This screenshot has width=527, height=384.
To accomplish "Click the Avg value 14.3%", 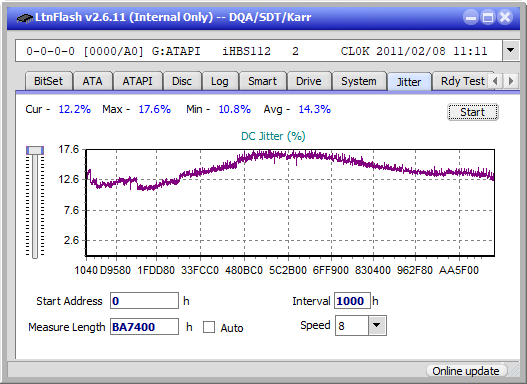I will pos(315,109).
